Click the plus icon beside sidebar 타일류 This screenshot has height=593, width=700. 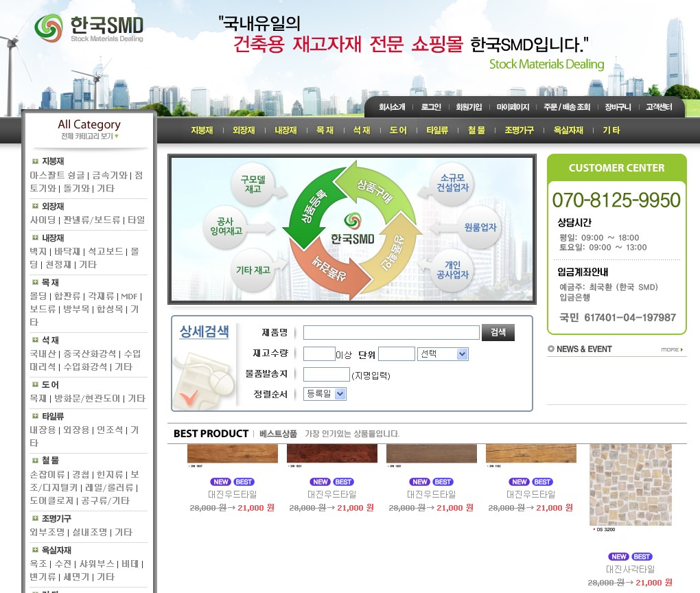pyautogui.click(x=35, y=416)
